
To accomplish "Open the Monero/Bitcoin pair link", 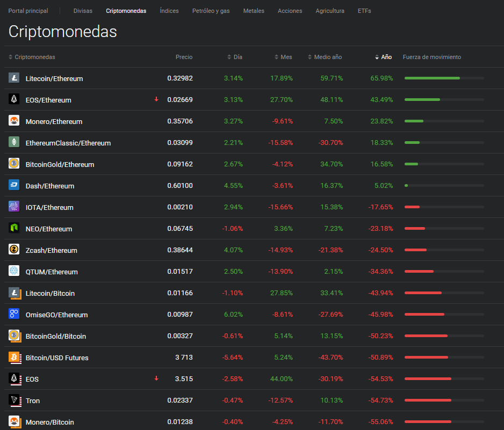I will tap(50, 422).
